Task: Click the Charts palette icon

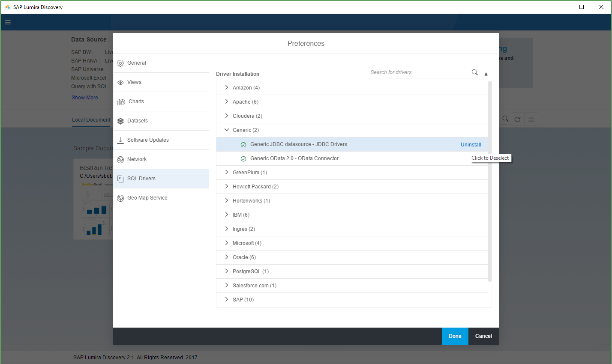Action: 121,102
